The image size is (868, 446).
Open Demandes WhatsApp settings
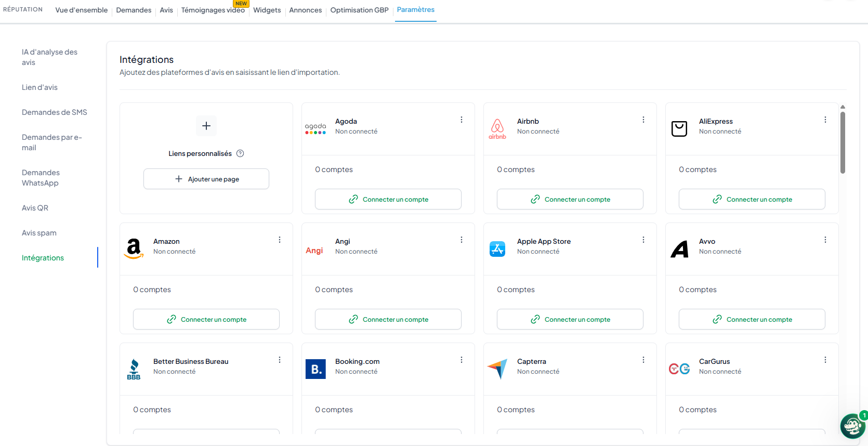coord(41,178)
